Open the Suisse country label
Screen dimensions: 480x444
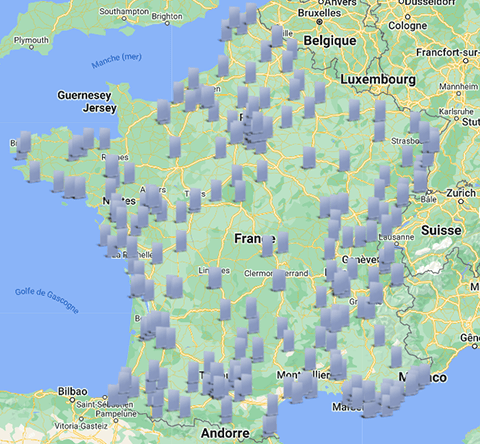pyautogui.click(x=441, y=230)
